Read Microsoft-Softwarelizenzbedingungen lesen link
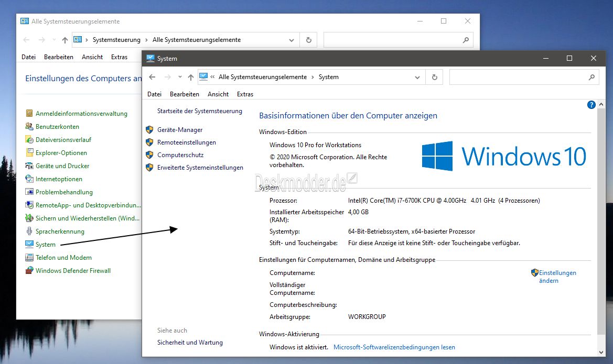Viewport: 613px width, 364px height. (x=394, y=347)
